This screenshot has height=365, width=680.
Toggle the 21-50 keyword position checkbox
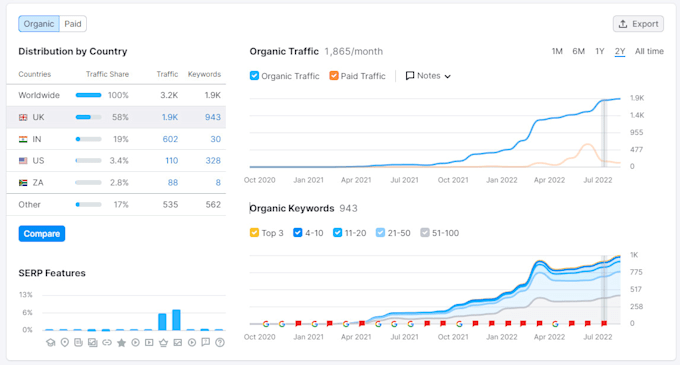pos(380,233)
